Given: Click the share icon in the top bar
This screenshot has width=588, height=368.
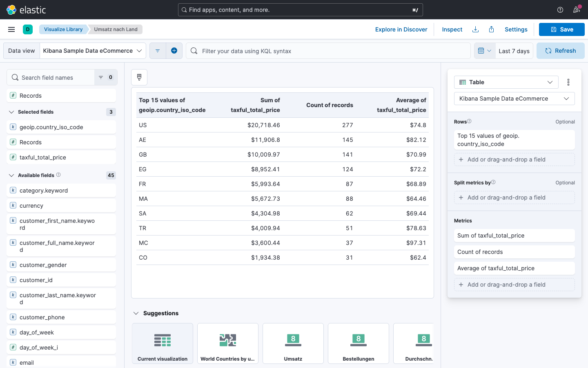Looking at the screenshot, I should click(x=492, y=29).
